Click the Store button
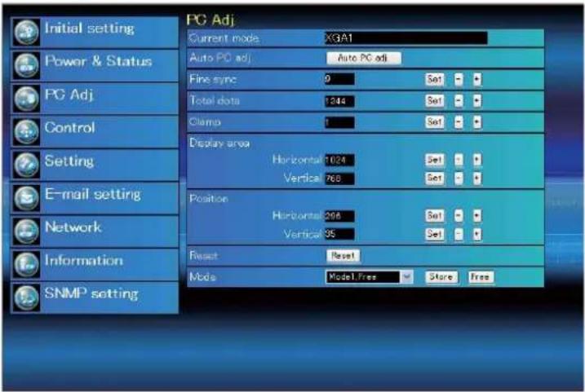The height and width of the screenshot is (392, 585). pyautogui.click(x=441, y=277)
